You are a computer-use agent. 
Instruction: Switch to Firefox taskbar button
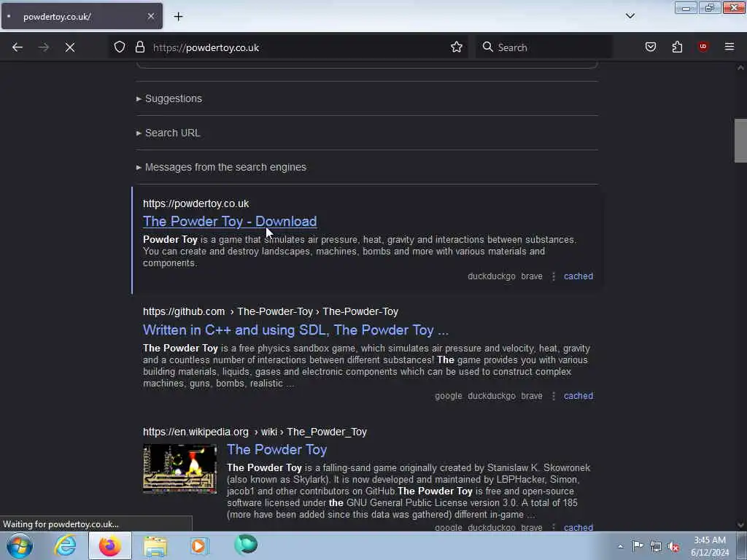tap(110, 545)
